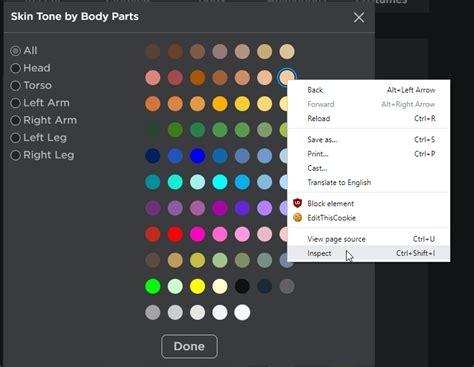Click Reload in the context menu
The width and height of the screenshot is (474, 367).
tap(369, 118)
